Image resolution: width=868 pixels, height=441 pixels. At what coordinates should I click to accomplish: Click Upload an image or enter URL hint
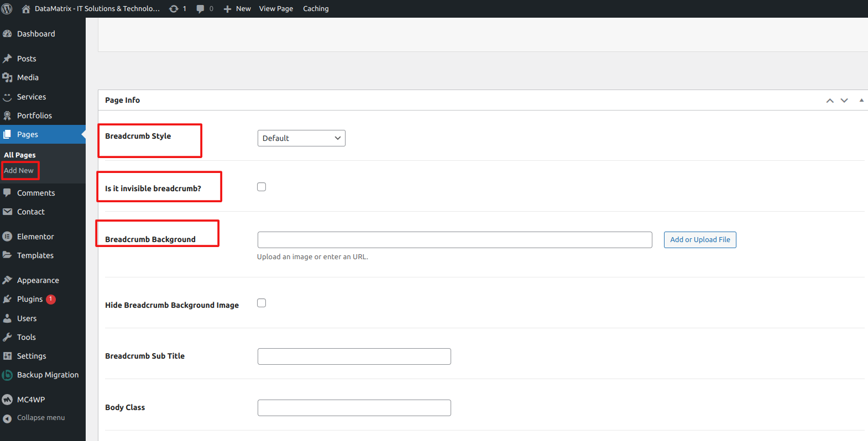point(312,257)
